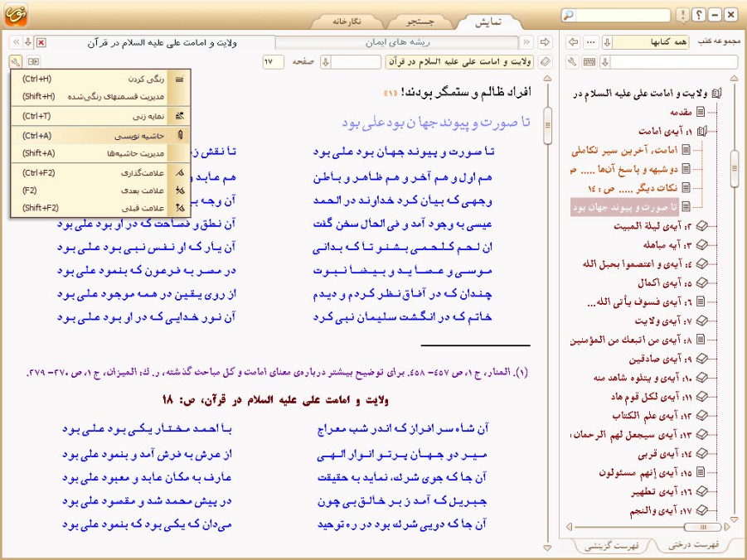Expand the ۲: آیه‌ی لیلة المبیت node
This screenshot has height=560, width=747.
701,225
